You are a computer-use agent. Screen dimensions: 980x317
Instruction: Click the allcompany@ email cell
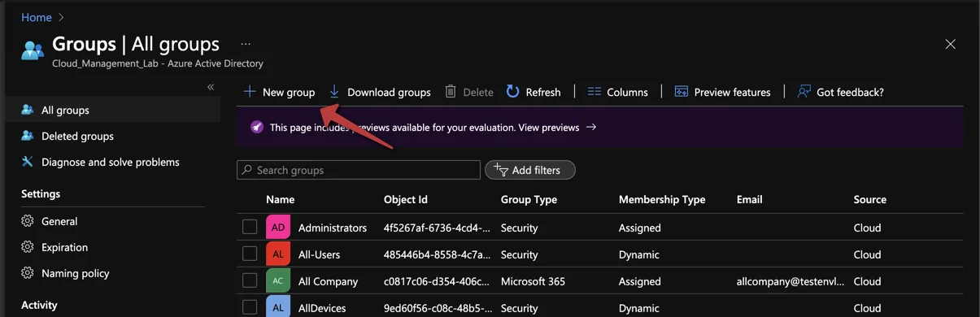(791, 281)
